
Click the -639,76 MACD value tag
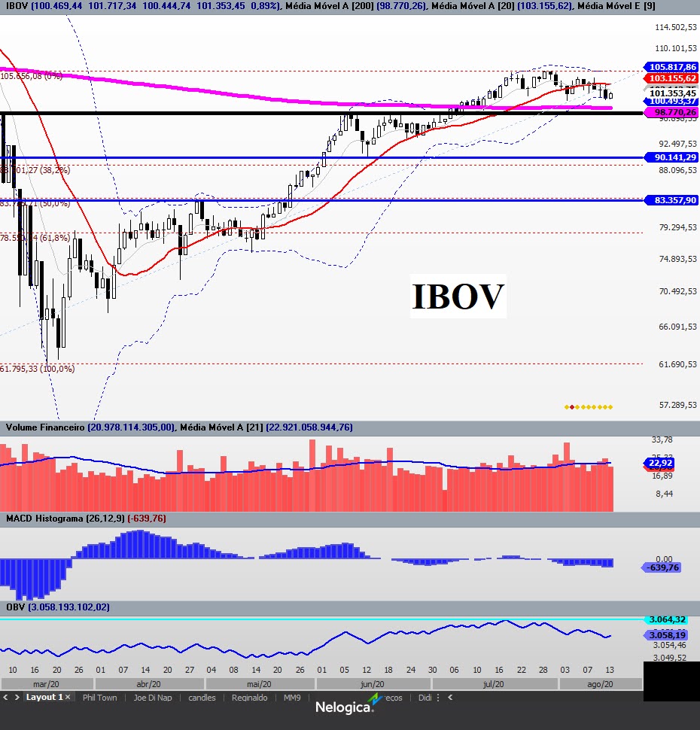pos(662,567)
